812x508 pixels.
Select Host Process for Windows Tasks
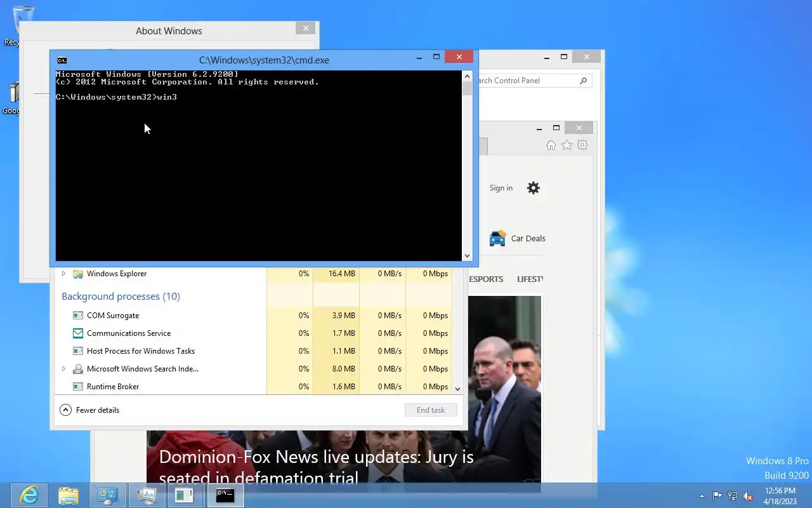click(x=141, y=351)
